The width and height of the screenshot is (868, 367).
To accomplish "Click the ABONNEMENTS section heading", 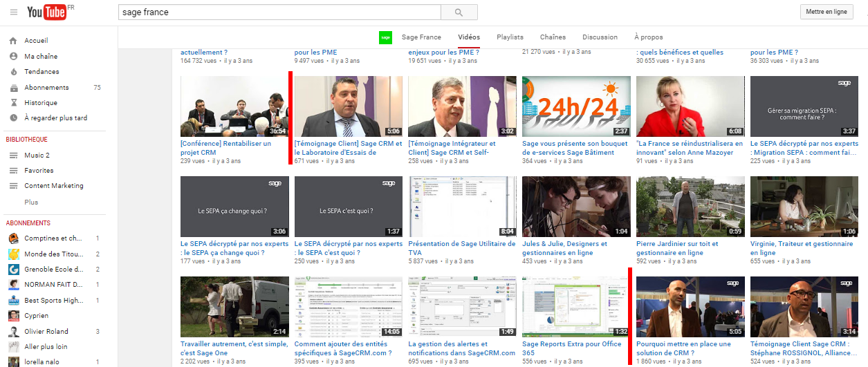I will pyautogui.click(x=28, y=223).
